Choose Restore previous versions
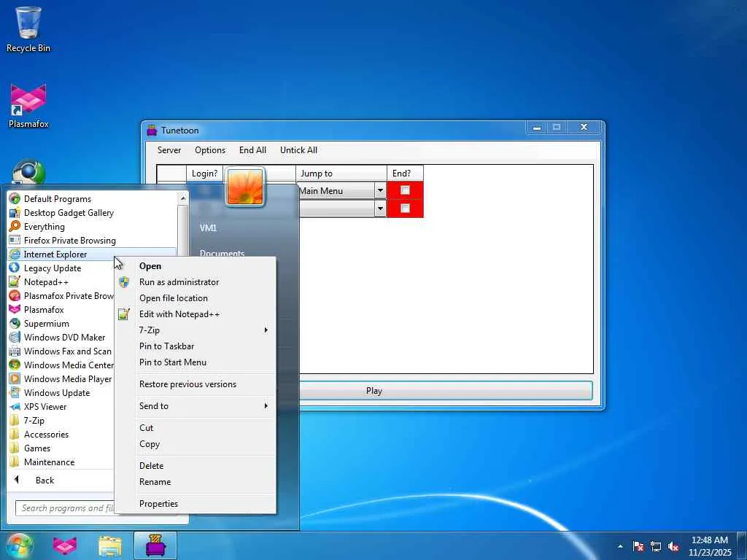Screen dimensions: 747x560 click(x=196, y=384)
